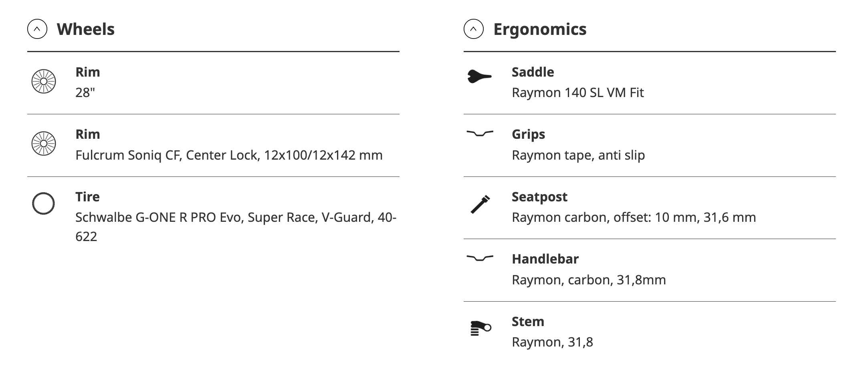Click the Raymon 140 SL VM Fit text
The image size is (868, 369).
pyautogui.click(x=577, y=93)
